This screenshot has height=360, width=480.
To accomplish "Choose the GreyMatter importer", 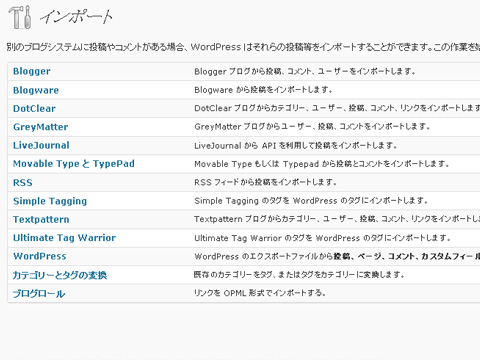I will point(40,127).
